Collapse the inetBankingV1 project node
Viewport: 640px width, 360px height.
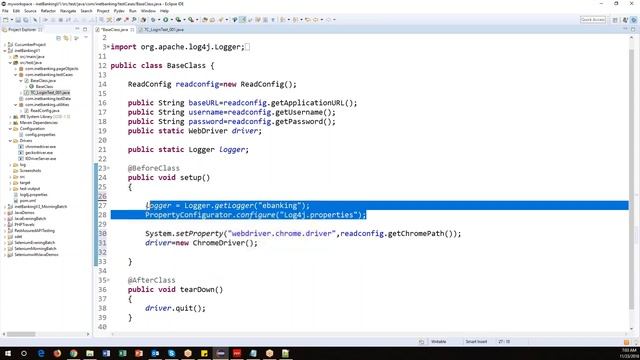(x=5, y=51)
